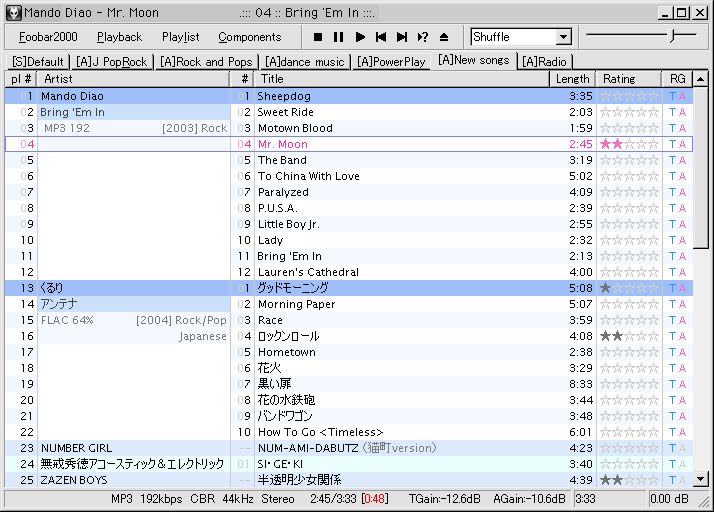714x512 pixels.
Task: Click the TA ReplayGain marker for Mr. Moon
Action: pos(677,144)
